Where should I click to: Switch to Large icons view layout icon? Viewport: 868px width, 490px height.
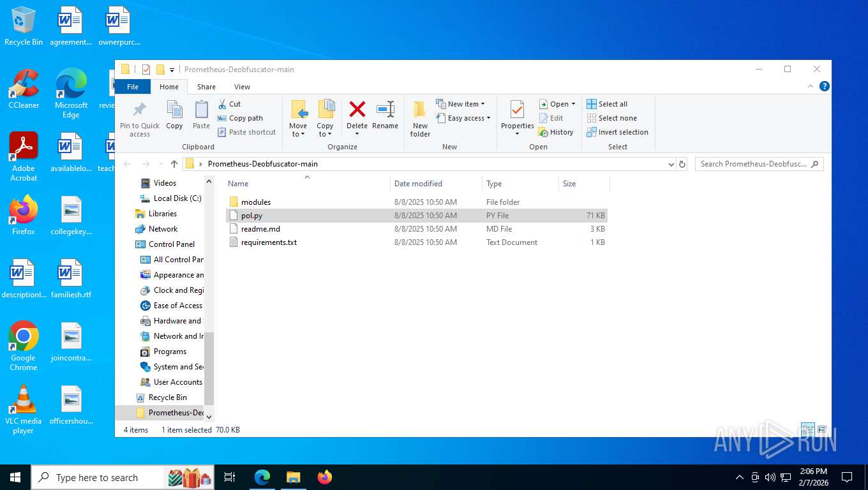pos(821,429)
